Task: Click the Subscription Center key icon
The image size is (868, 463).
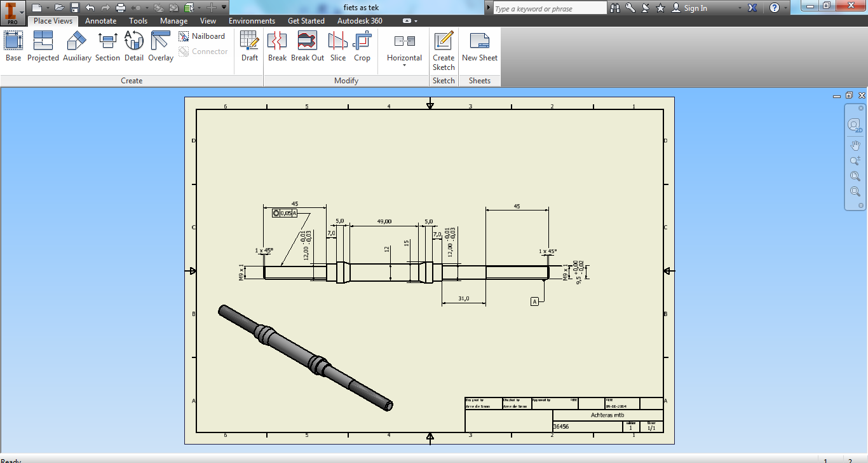Action: (x=630, y=8)
